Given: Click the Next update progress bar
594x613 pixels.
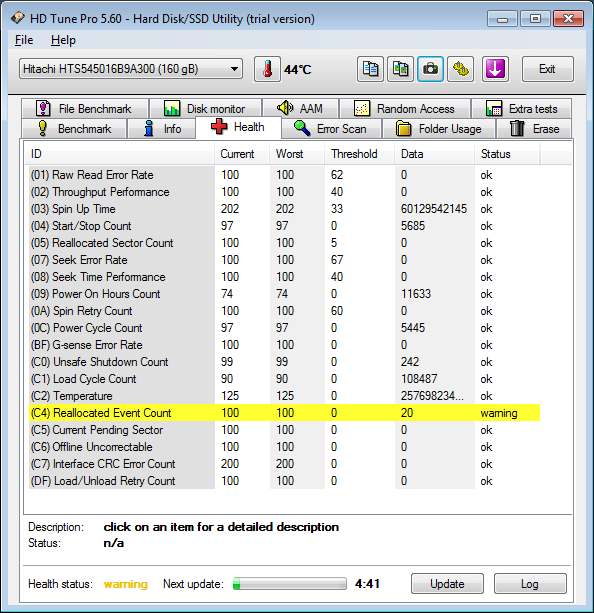Looking at the screenshot, I should tap(290, 584).
